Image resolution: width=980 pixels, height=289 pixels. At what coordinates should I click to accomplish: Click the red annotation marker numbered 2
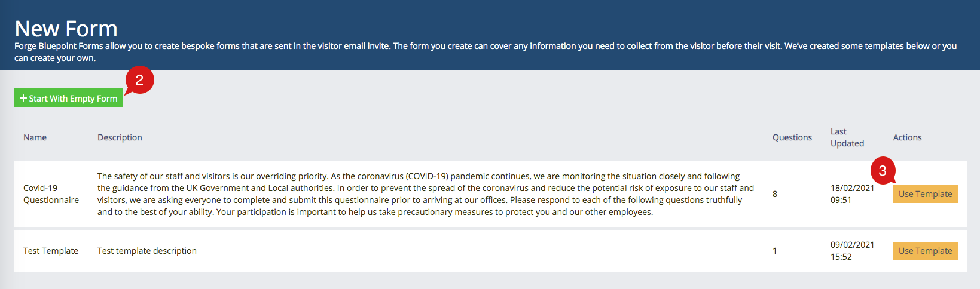point(139,81)
